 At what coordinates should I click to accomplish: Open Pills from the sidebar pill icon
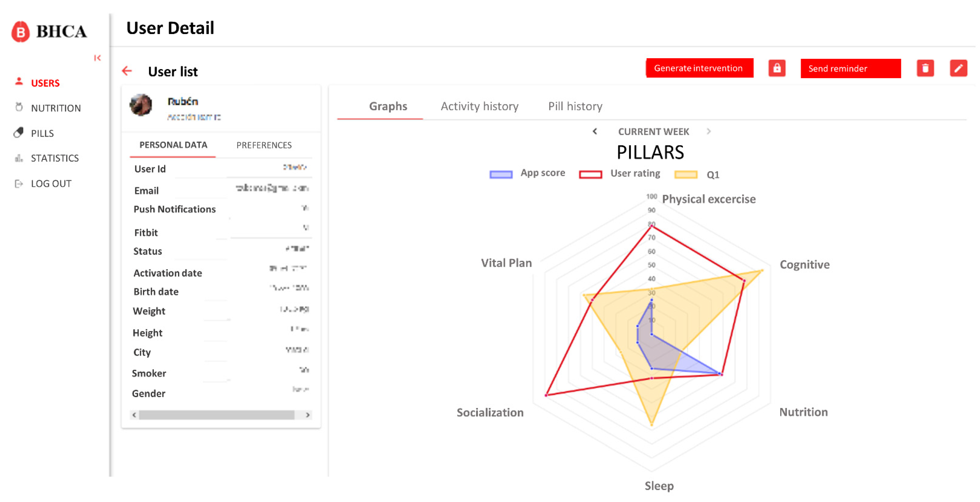[x=19, y=133]
